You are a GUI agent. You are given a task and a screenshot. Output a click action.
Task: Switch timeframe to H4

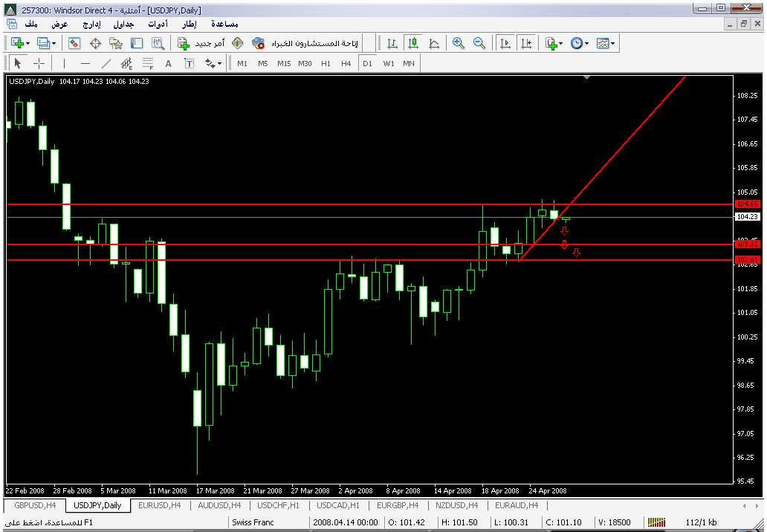(346, 64)
